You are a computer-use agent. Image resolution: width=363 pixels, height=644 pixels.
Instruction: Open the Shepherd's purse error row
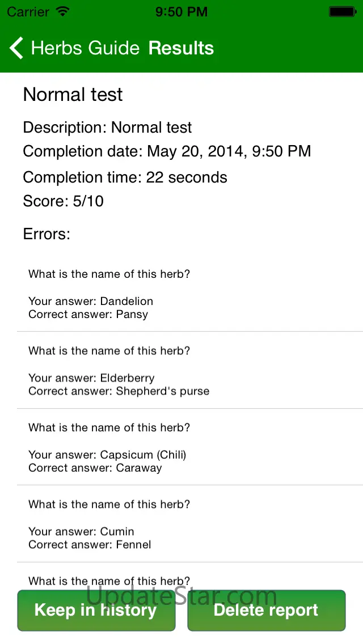189,371
